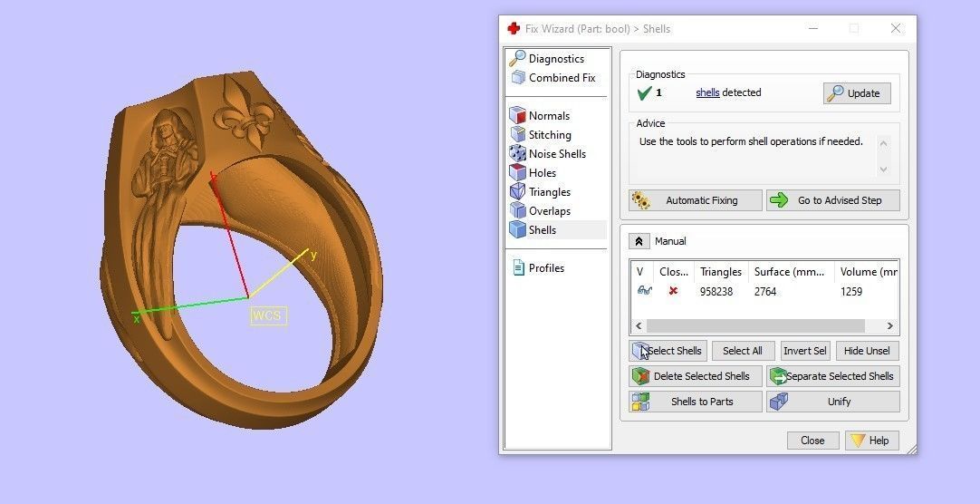The width and height of the screenshot is (980, 504).
Task: Click the Stitching cube icon
Action: [517, 134]
